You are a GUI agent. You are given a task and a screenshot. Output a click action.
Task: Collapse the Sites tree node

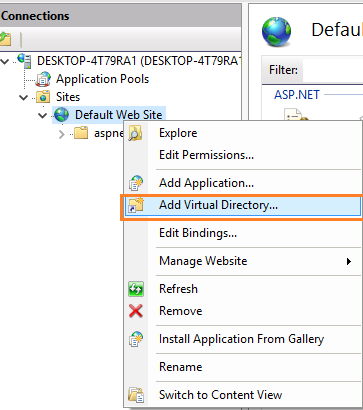point(23,97)
